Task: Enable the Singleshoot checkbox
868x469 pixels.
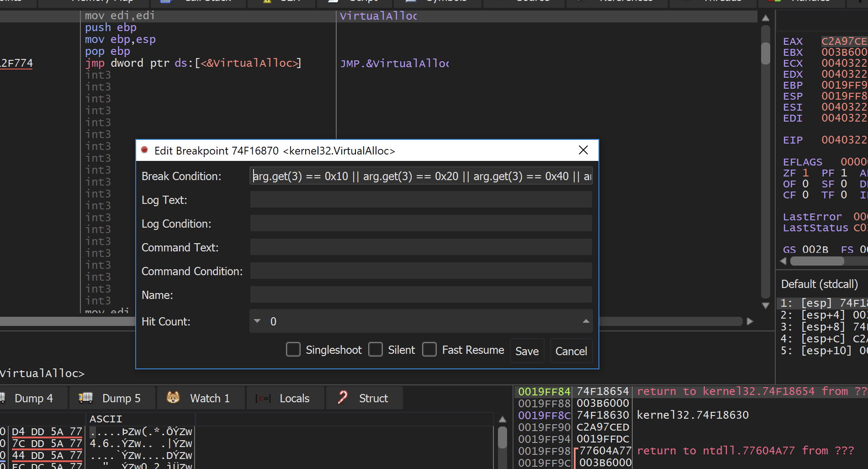Action: tap(293, 350)
